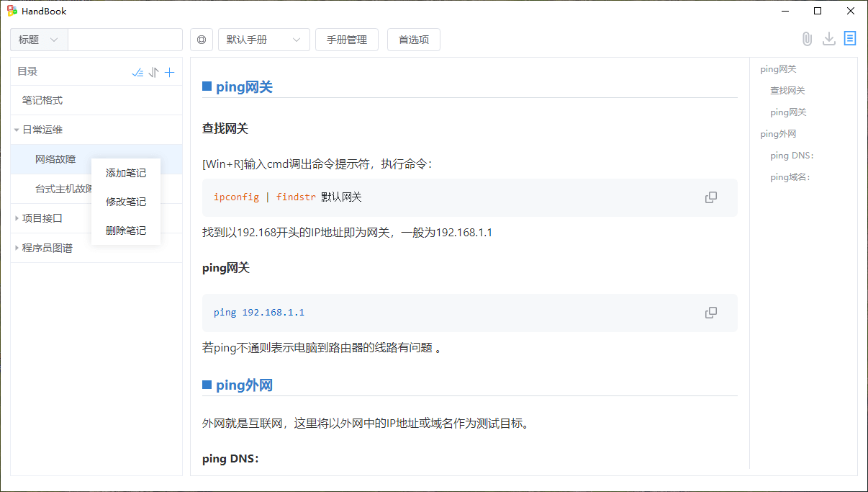Expand the 程序员图谱 tree node

(17, 249)
